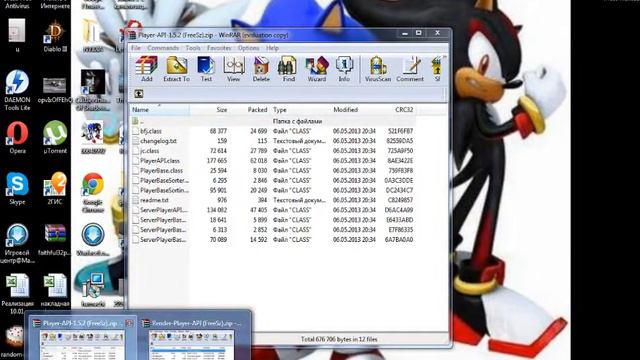Switch to Render-Player-API taskbar preview thumbnail
Viewport: 640px width, 360px height.
pyautogui.click(x=193, y=338)
